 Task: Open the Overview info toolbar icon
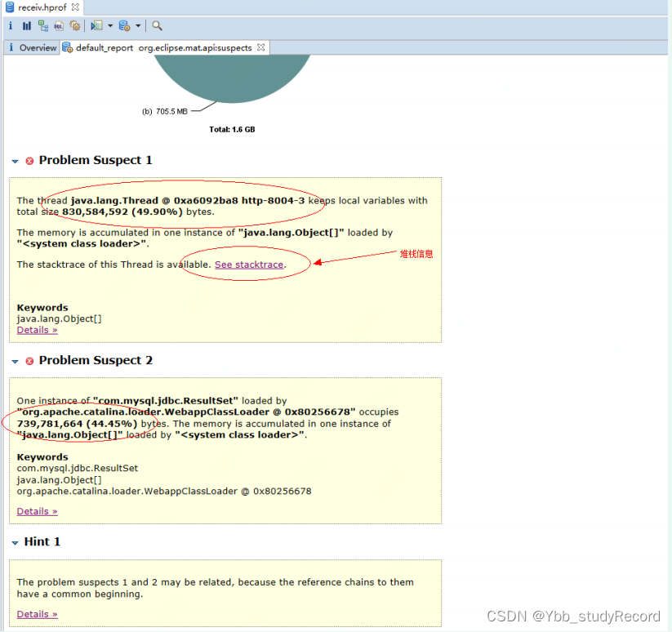click(x=11, y=25)
